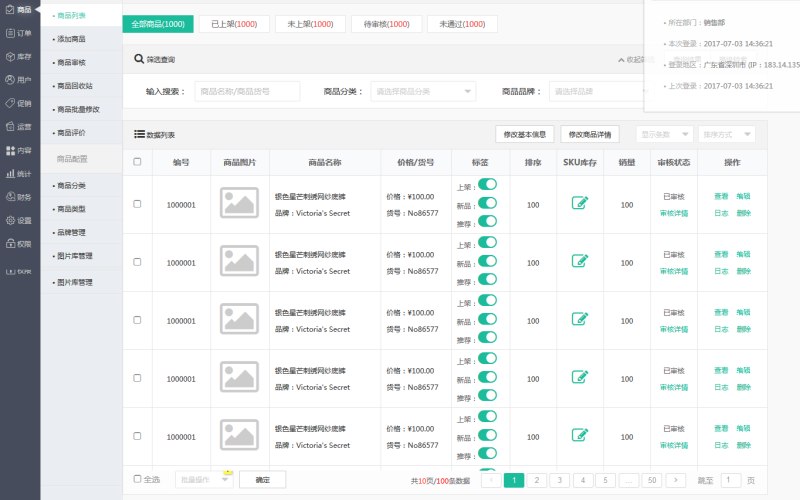The width and height of the screenshot is (800, 500).
Task: Click 删除 link in the second row
Action: pos(743,271)
